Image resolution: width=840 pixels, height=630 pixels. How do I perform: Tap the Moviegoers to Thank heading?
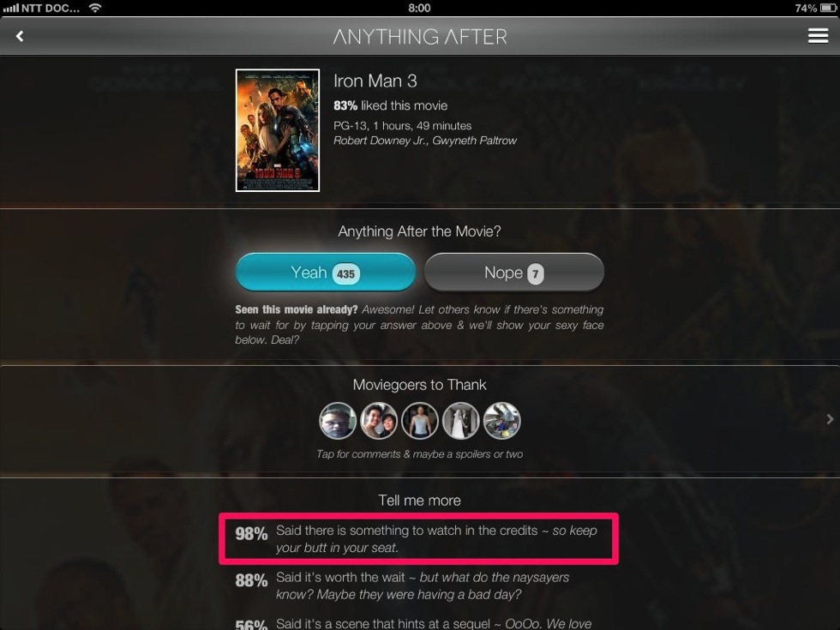[x=419, y=385]
